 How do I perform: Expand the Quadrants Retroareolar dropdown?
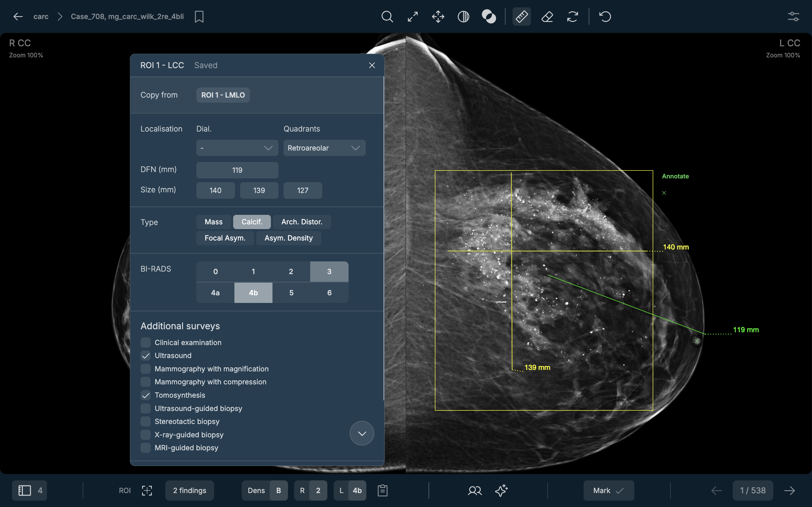[x=324, y=148]
